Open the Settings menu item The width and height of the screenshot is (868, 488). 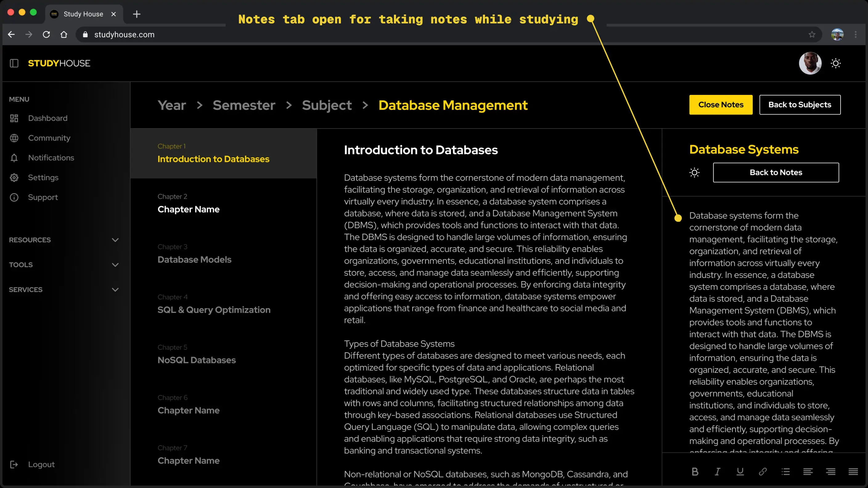(43, 177)
